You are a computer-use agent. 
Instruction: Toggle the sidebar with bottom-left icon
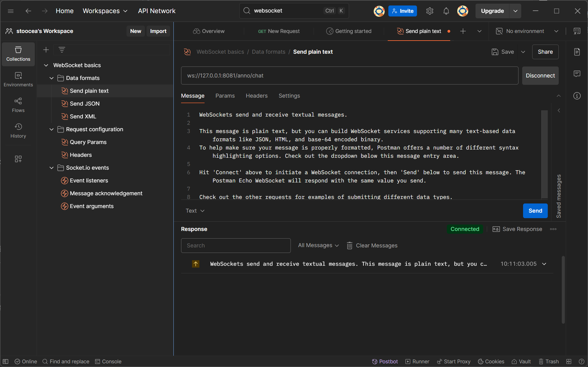coord(5,362)
